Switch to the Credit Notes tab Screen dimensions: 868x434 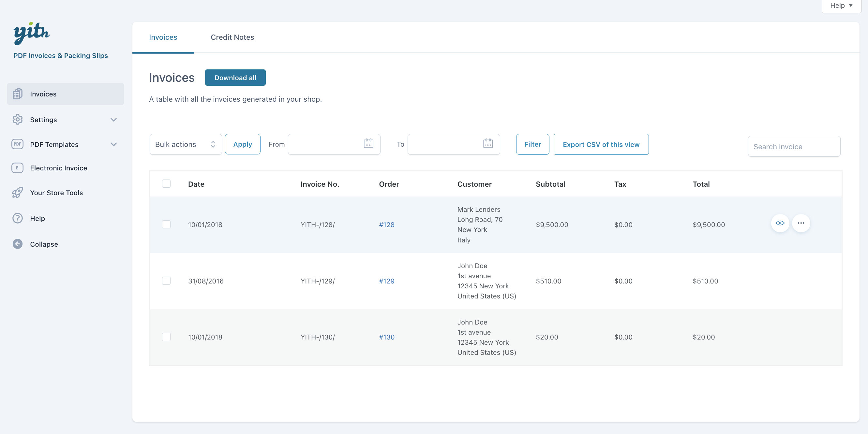[x=232, y=37]
